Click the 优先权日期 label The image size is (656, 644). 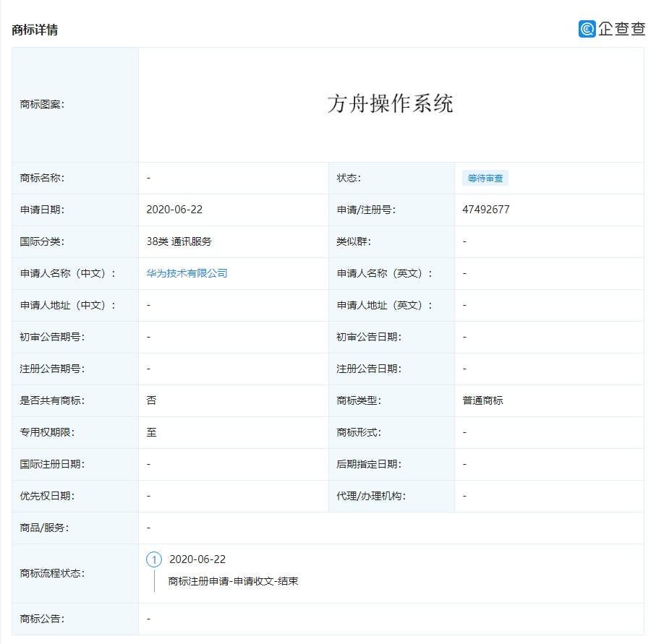(x=47, y=496)
